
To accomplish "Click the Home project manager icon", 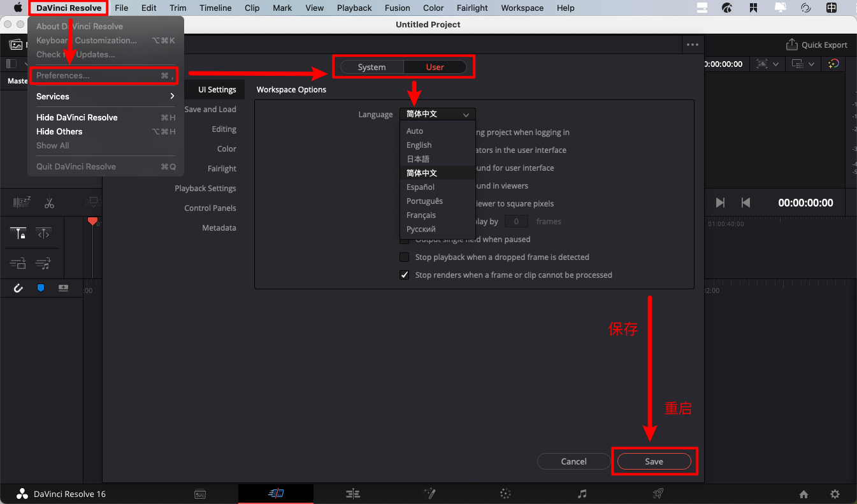I will coord(804,494).
